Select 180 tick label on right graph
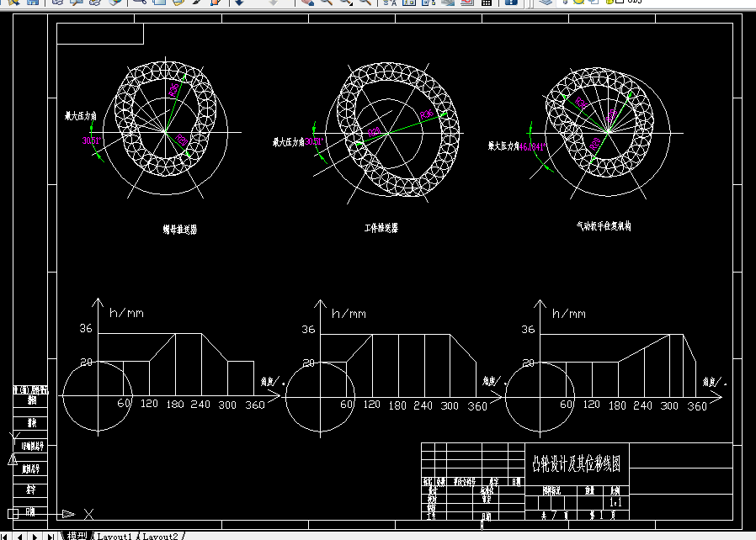Screen dimensions: 756x540 [617, 405]
